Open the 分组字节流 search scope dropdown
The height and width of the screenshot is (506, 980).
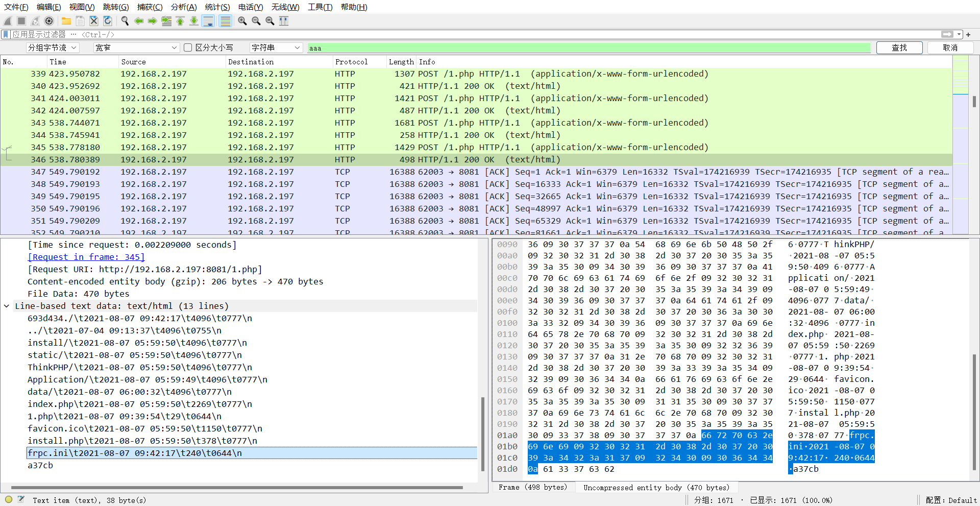point(53,47)
